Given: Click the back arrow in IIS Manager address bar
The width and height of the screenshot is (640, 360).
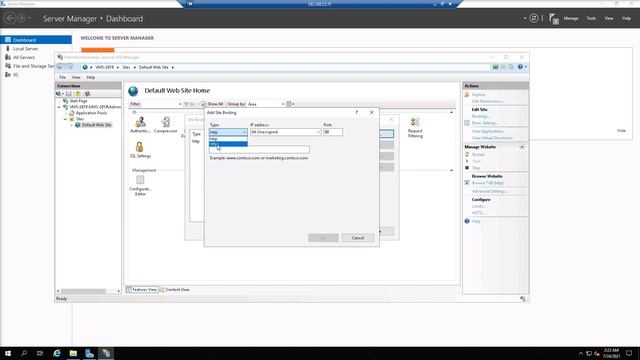Looking at the screenshot, I should point(60,67).
